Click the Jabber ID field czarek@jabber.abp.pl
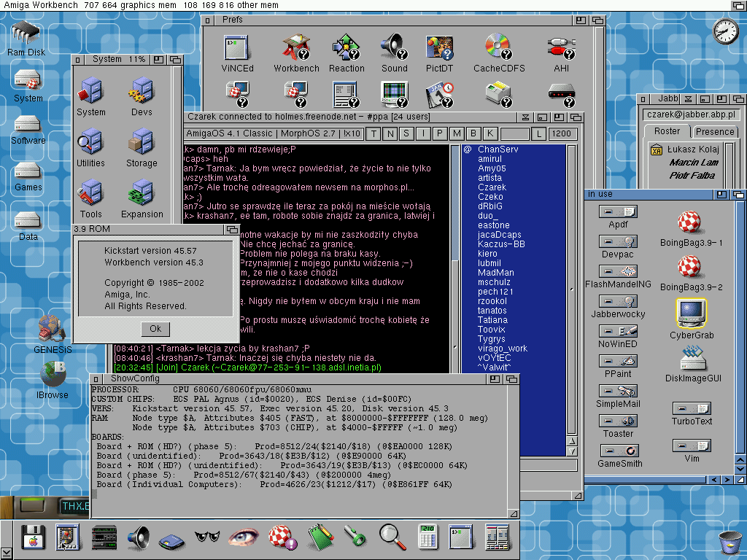This screenshot has width=747, height=560. coord(692,114)
